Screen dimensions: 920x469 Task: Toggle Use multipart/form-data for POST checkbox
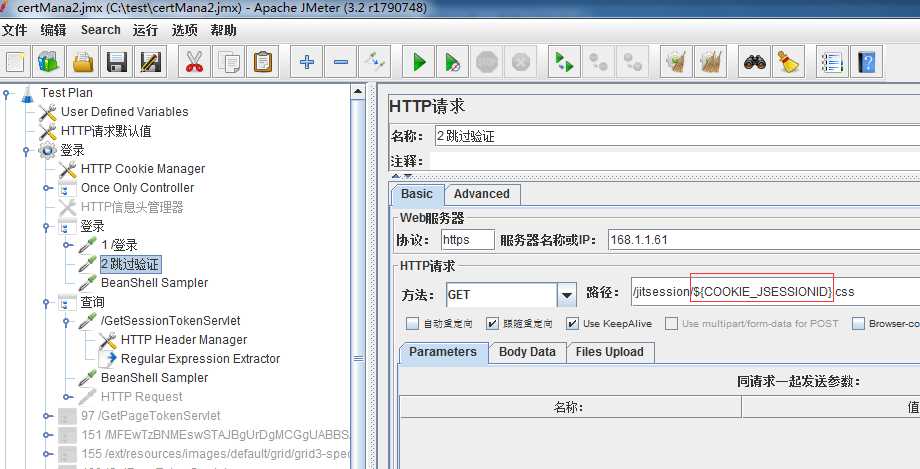671,323
